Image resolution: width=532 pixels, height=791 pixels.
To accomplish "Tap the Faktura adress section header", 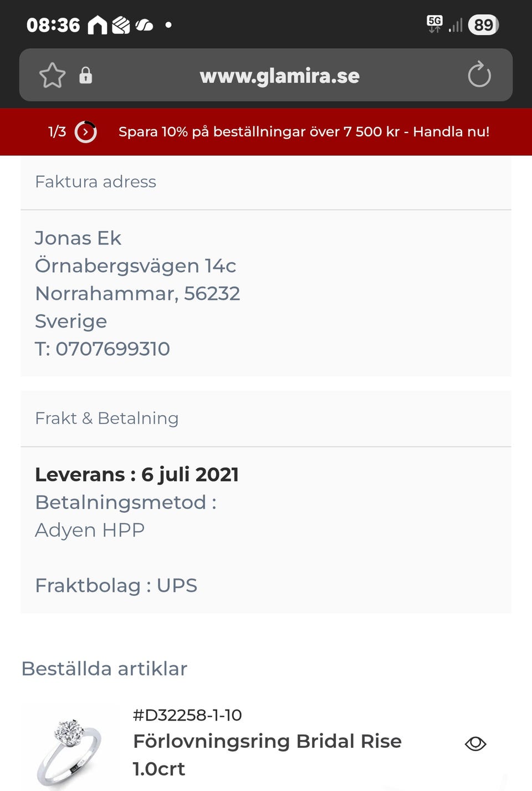I will (x=95, y=182).
